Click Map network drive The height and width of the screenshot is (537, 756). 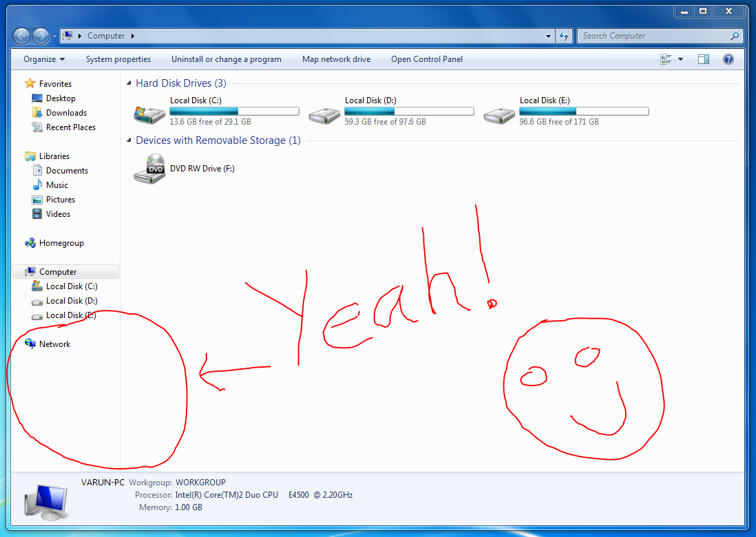[x=336, y=59]
